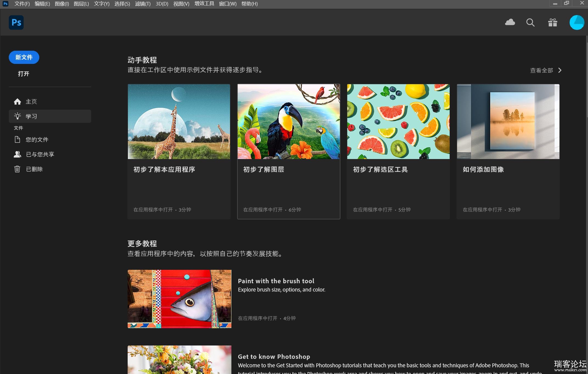The width and height of the screenshot is (588, 374).
Task: Click the 如何添加图像 card title
Action: pos(483,169)
